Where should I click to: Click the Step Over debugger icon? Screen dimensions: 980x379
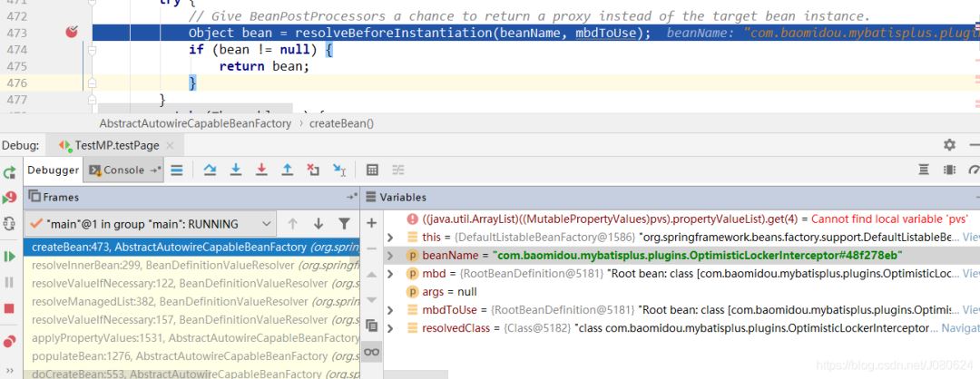[210, 170]
